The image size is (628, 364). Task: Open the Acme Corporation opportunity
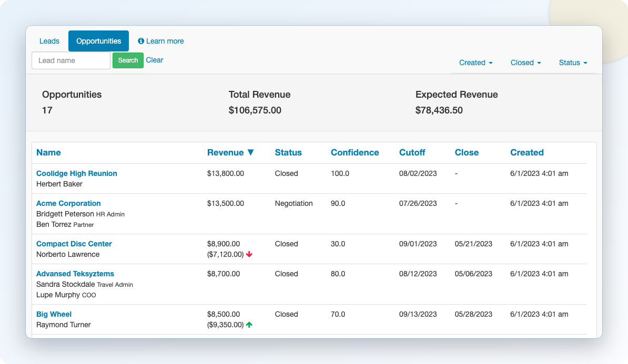click(x=68, y=203)
